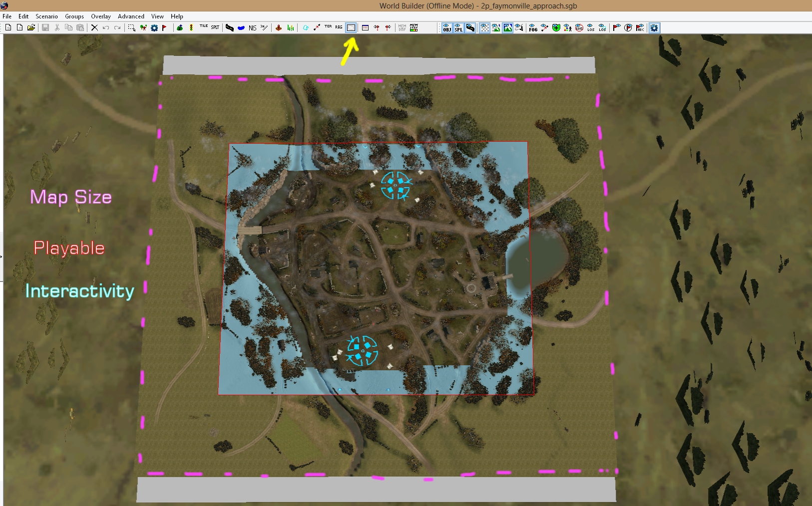The width and height of the screenshot is (812, 506).
Task: Toggle terrain visibility eye icon
Action: pyautogui.click(x=496, y=27)
